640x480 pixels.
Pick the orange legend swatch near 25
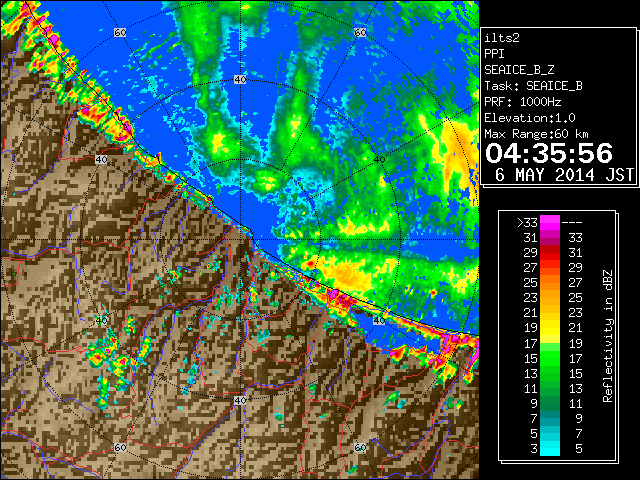pos(550,283)
